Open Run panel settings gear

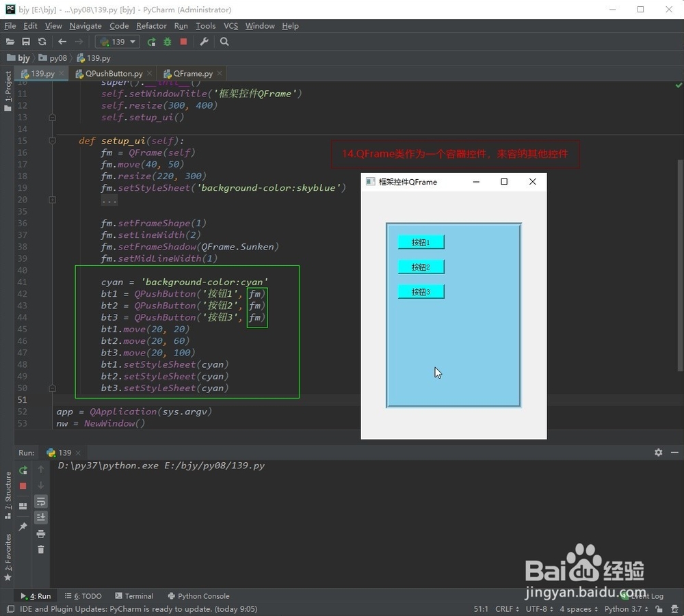click(658, 453)
